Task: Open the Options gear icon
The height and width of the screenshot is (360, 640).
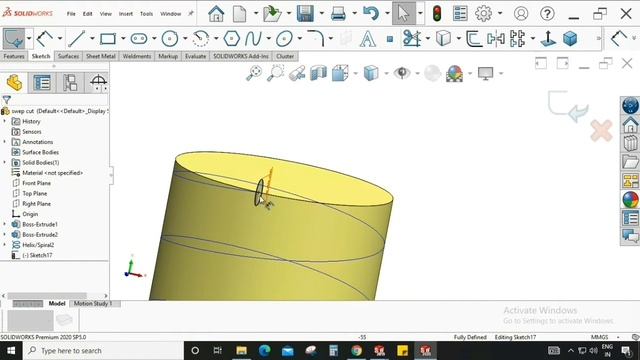Action: (x=483, y=13)
